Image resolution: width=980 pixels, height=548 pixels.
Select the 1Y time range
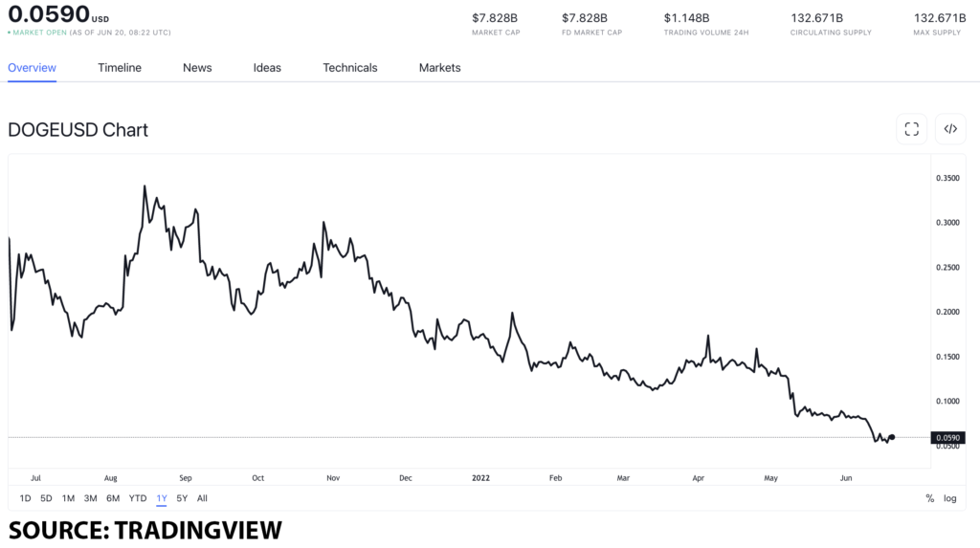point(161,498)
